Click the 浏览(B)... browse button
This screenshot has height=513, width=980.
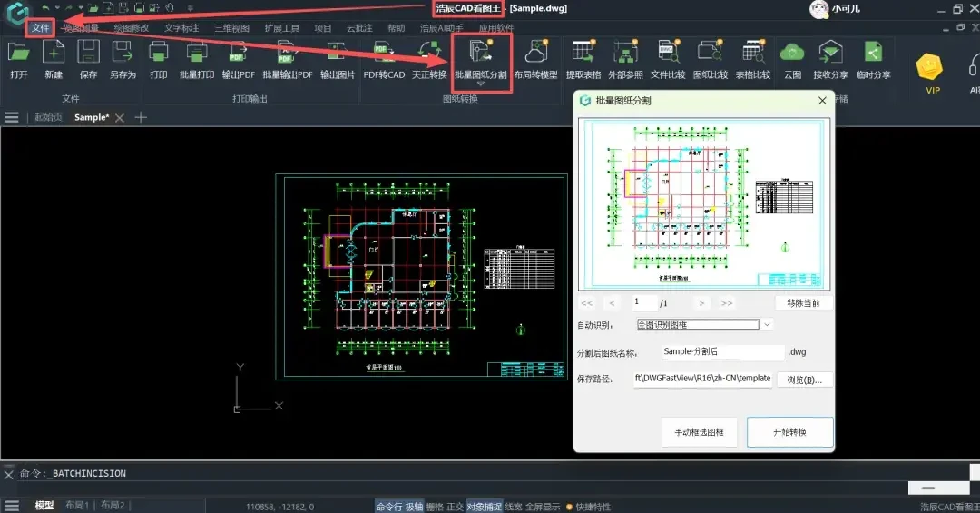click(804, 380)
